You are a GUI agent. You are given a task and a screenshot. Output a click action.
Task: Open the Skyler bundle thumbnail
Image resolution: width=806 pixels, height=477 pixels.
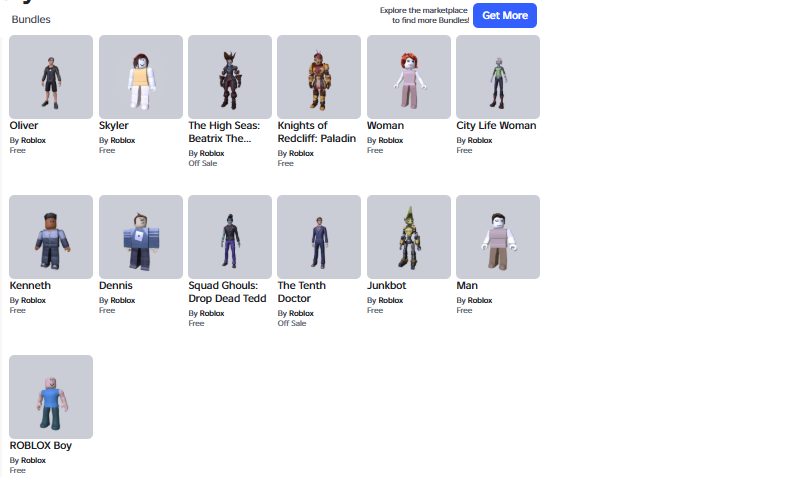click(x=141, y=77)
